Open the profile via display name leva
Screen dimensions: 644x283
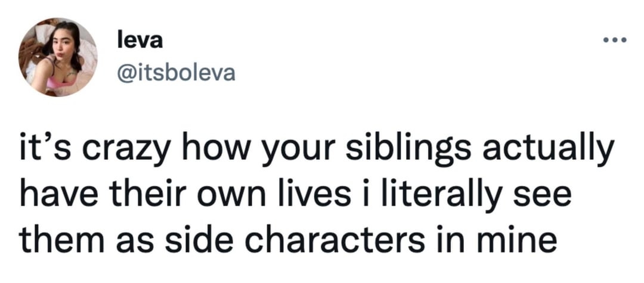136,42
